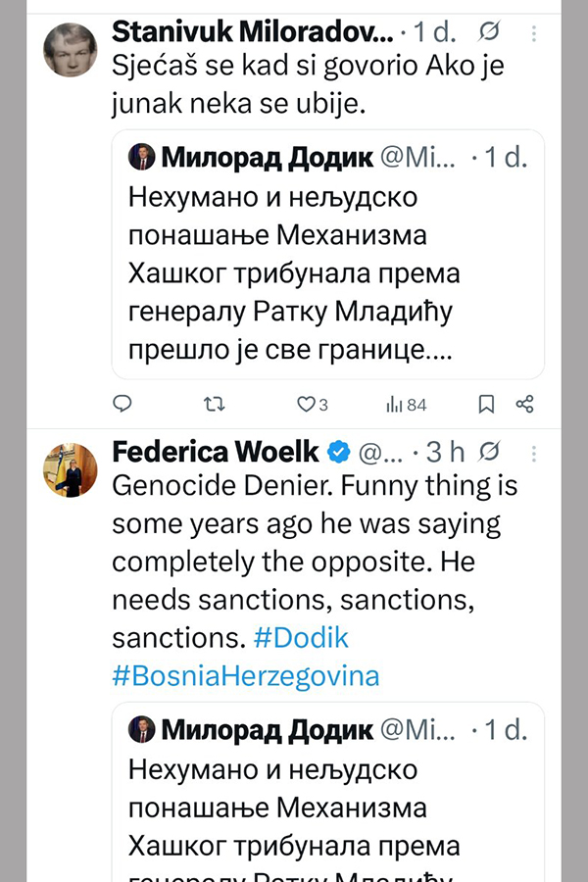Open more options for Stanivuk's tweet
Image resolution: width=588 pixels, height=882 pixels.
click(534, 33)
